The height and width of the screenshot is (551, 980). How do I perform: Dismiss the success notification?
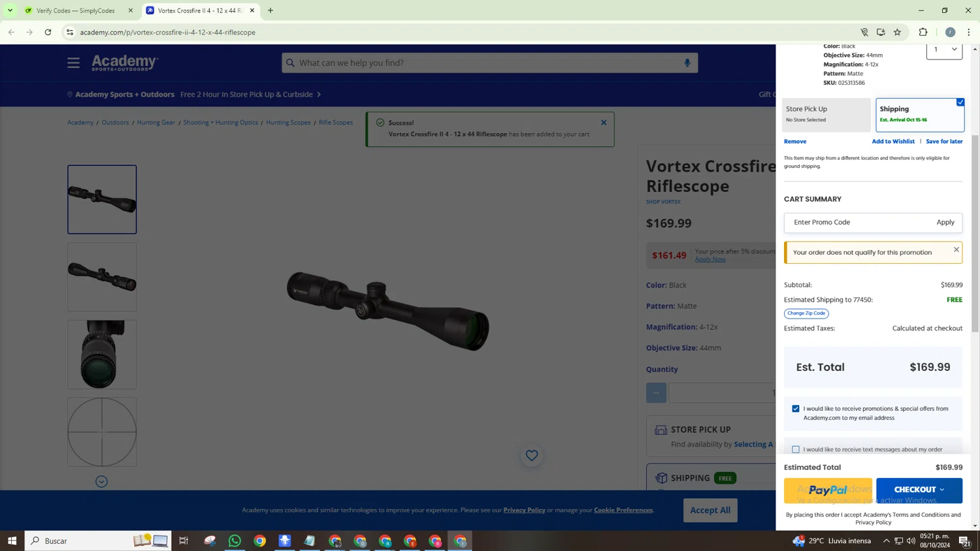click(x=604, y=122)
